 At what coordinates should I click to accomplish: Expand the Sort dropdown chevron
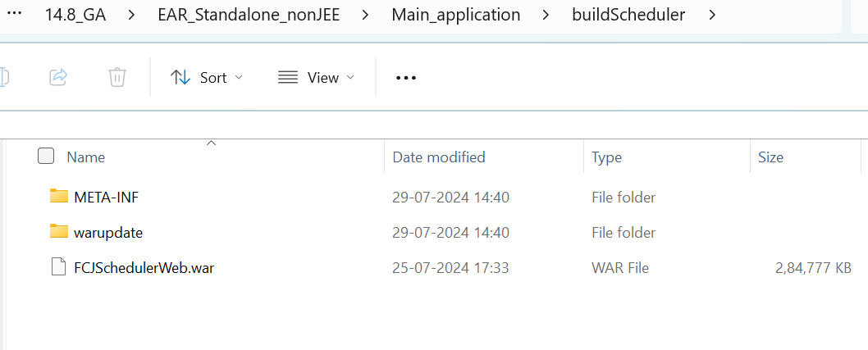tap(240, 77)
